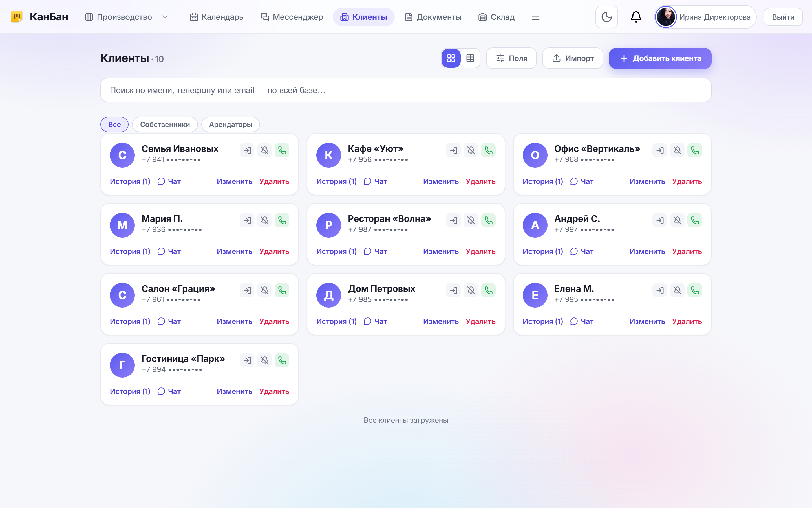The height and width of the screenshot is (508, 812).
Task: Filter clients by Все
Action: [114, 124]
